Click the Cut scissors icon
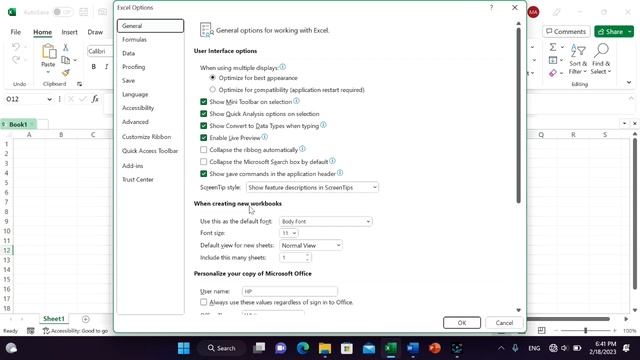The height and width of the screenshot is (360, 640). pos(65,48)
